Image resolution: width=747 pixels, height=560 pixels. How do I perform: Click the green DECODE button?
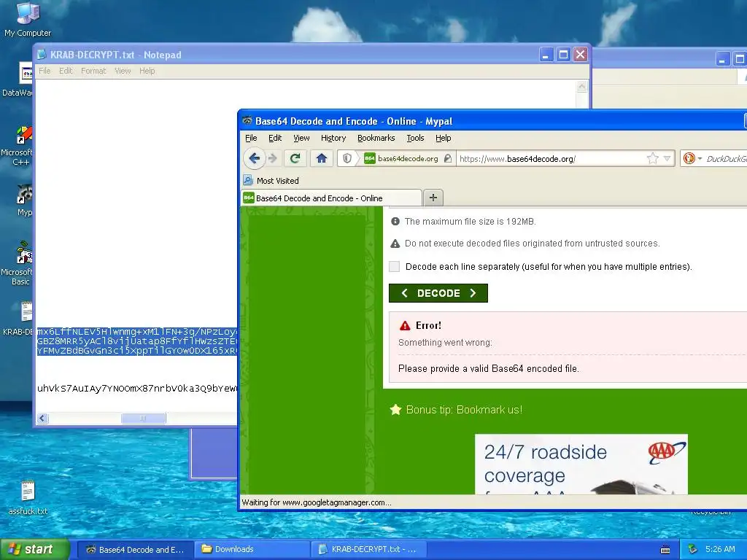point(438,293)
